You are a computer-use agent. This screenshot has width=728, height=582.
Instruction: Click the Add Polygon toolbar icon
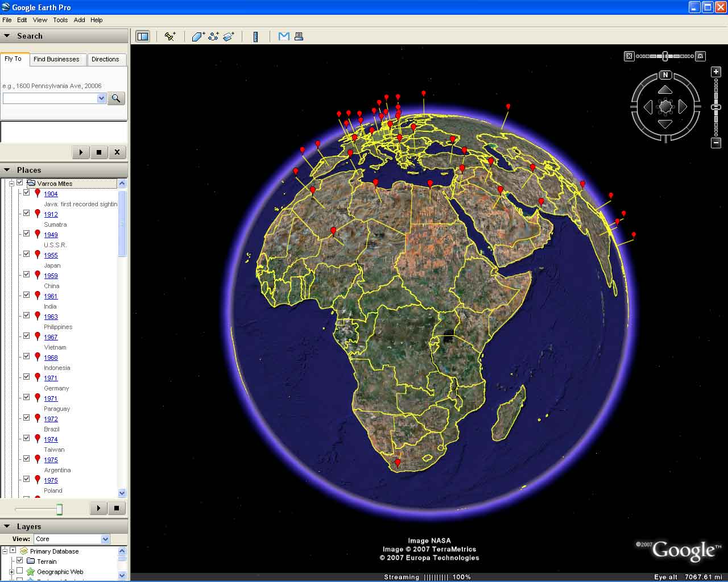(198, 36)
